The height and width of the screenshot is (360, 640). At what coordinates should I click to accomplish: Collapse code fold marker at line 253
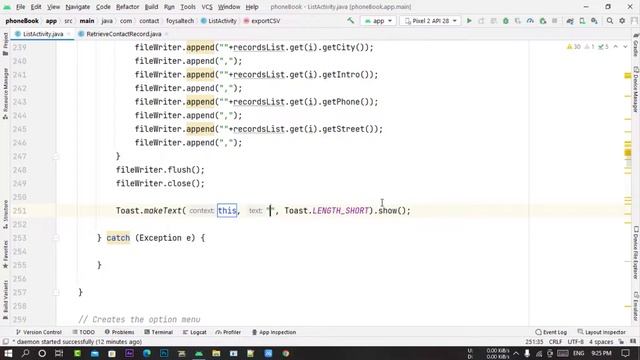click(x=56, y=238)
